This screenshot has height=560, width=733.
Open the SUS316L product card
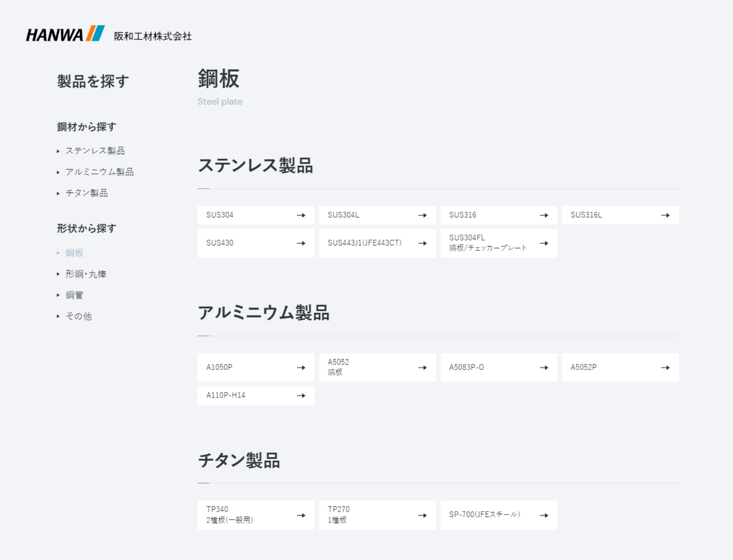coord(621,215)
